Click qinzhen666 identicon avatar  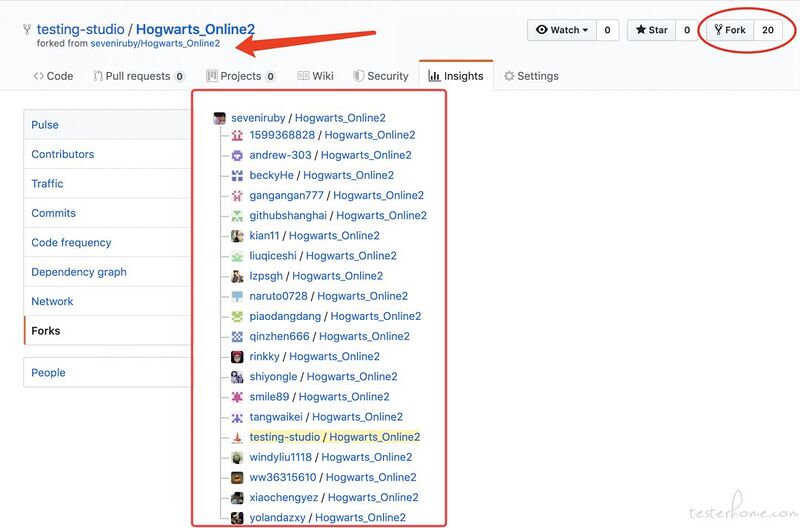click(x=237, y=337)
